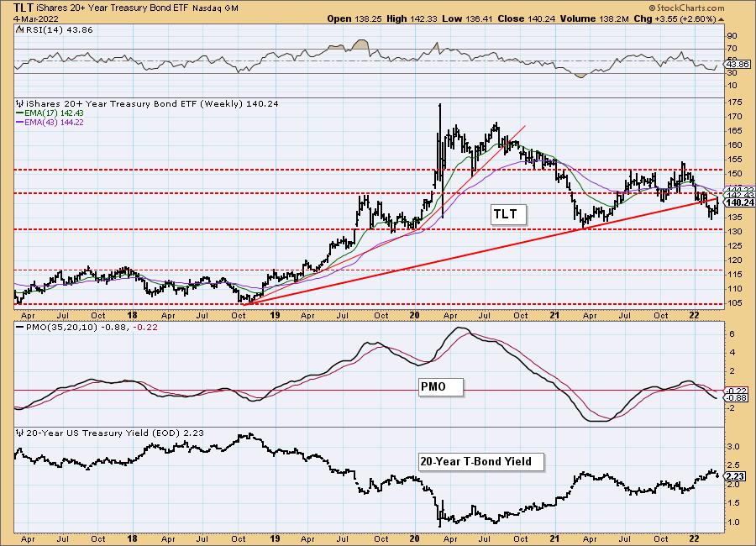The width and height of the screenshot is (756, 546).
Task: Click the up-arrow icon after Chg percentage
Action: (x=722, y=19)
